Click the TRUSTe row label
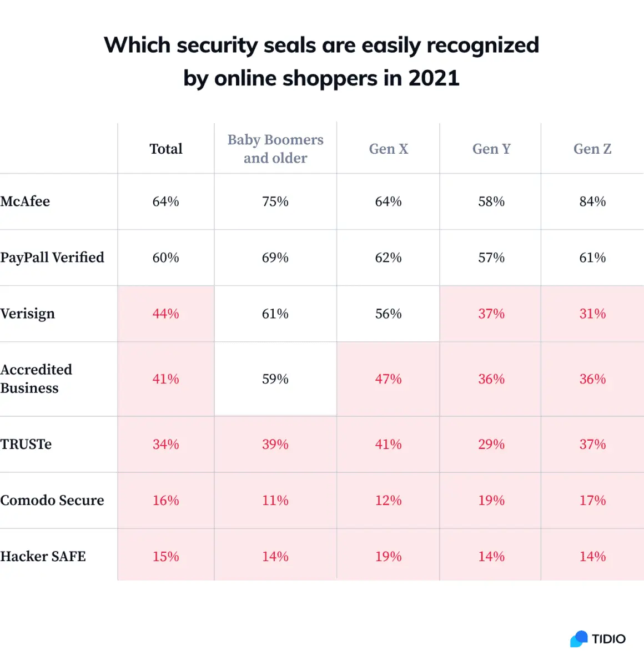 coord(26,444)
